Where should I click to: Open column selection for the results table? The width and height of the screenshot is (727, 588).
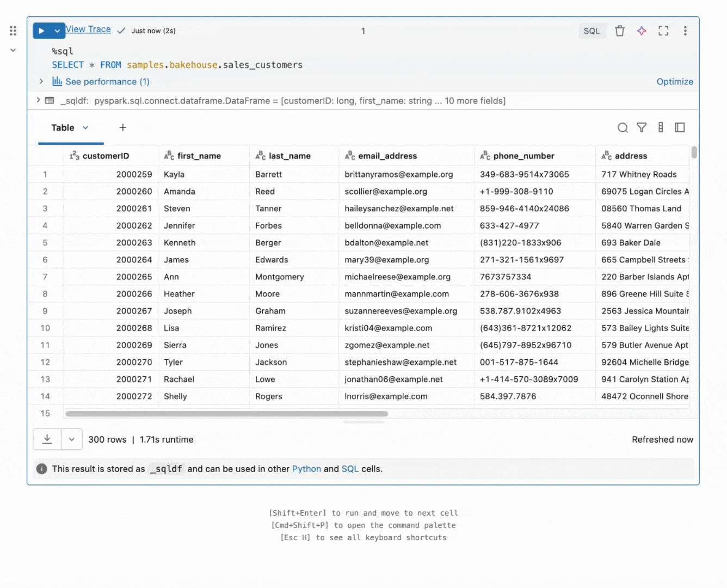click(x=661, y=127)
